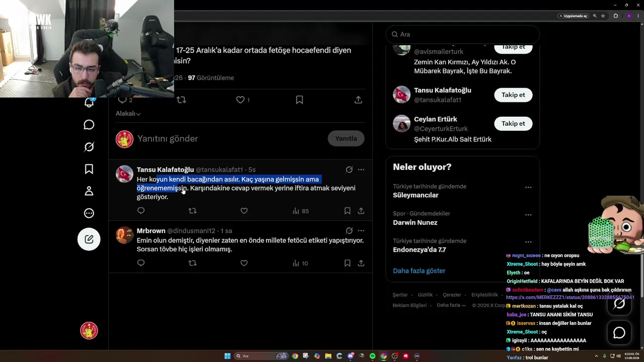This screenshot has height=362, width=644.
Task: Open the browser Extensions puzzle icon
Action: click(615, 16)
